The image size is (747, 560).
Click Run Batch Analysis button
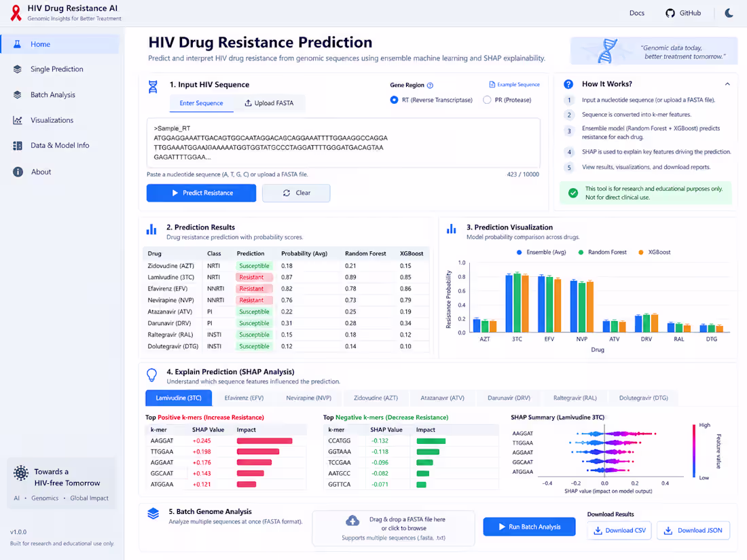coord(529,527)
